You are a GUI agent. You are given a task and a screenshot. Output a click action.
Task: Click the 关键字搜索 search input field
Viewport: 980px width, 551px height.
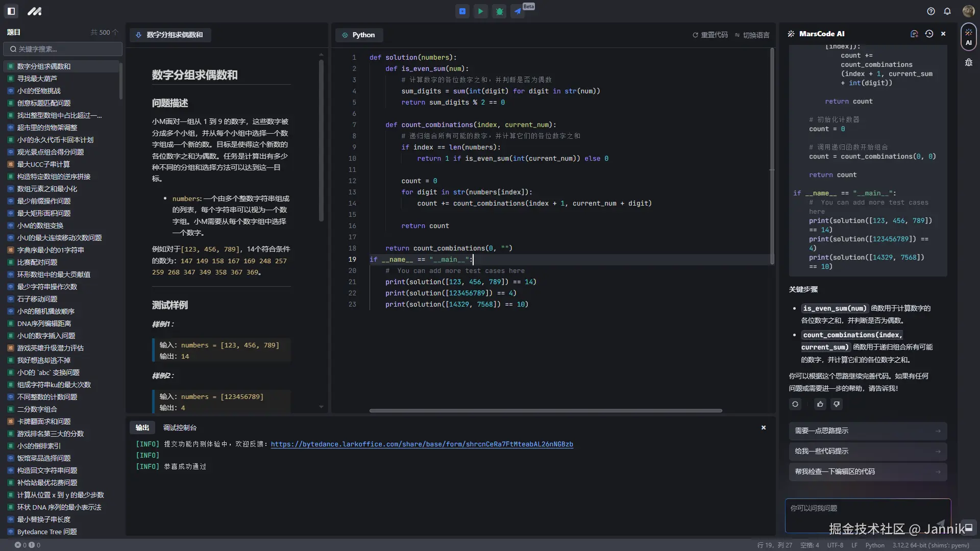tap(63, 49)
